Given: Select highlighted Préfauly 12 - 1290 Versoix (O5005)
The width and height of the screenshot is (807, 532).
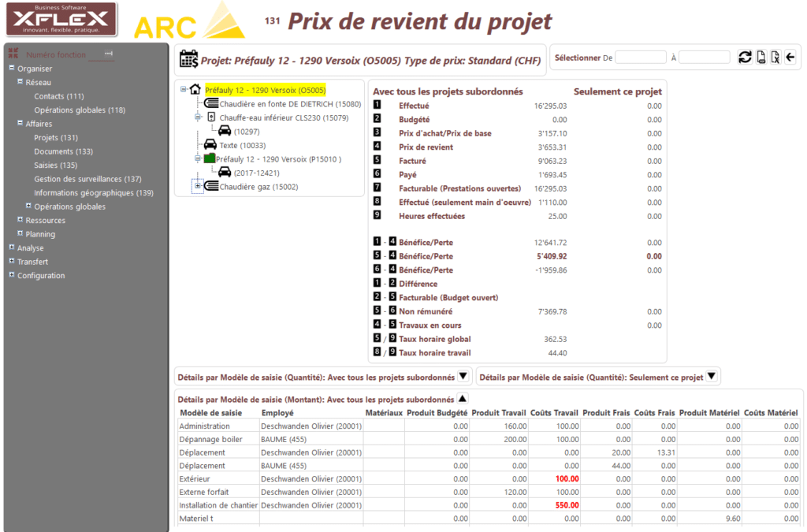Looking at the screenshot, I should tap(266, 90).
